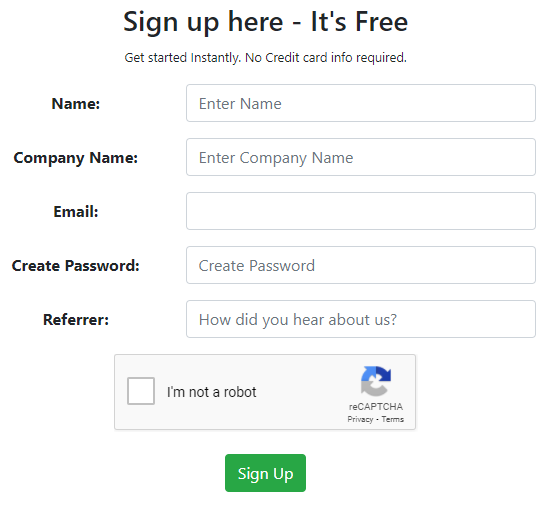Click the blank area of the reCAPTCHA widget
The height and width of the screenshot is (506, 554).
click(304, 392)
